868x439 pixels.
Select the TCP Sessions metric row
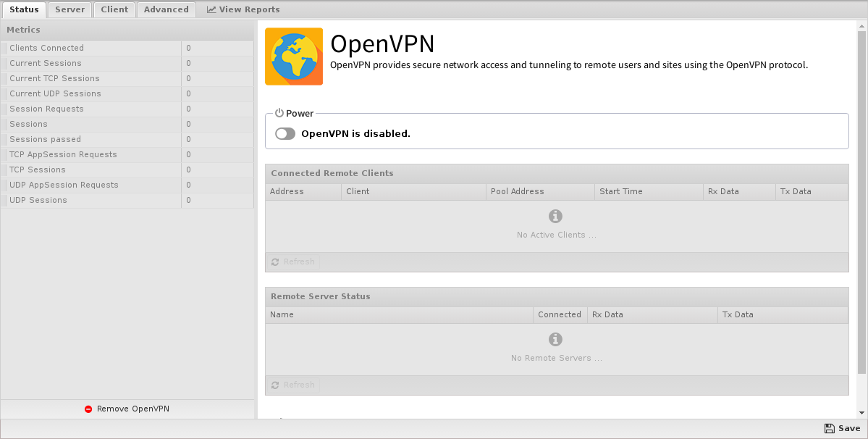pyautogui.click(x=127, y=170)
